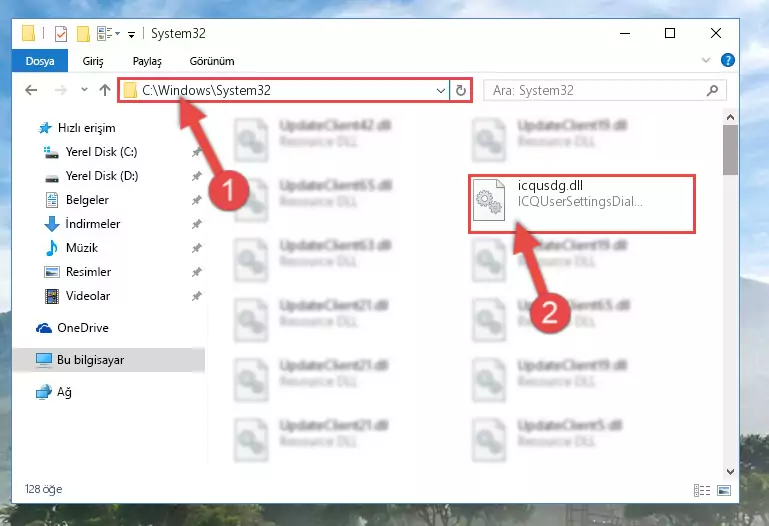The height and width of the screenshot is (526, 769).
Task: Select OneDrive in the navigation pane
Action: (x=83, y=328)
